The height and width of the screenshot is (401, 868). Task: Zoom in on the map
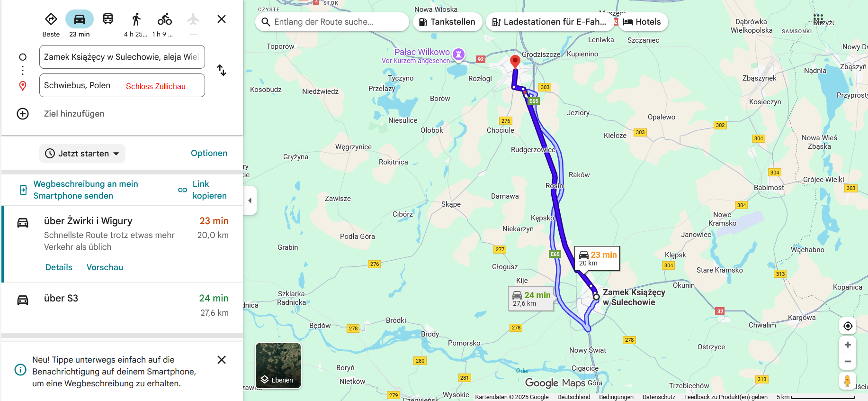[848, 345]
